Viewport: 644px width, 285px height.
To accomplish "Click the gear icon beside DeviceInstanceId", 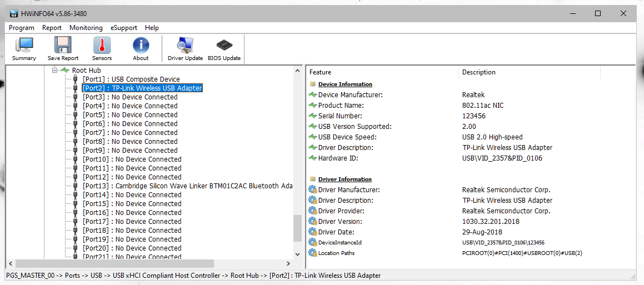I will (x=313, y=242).
